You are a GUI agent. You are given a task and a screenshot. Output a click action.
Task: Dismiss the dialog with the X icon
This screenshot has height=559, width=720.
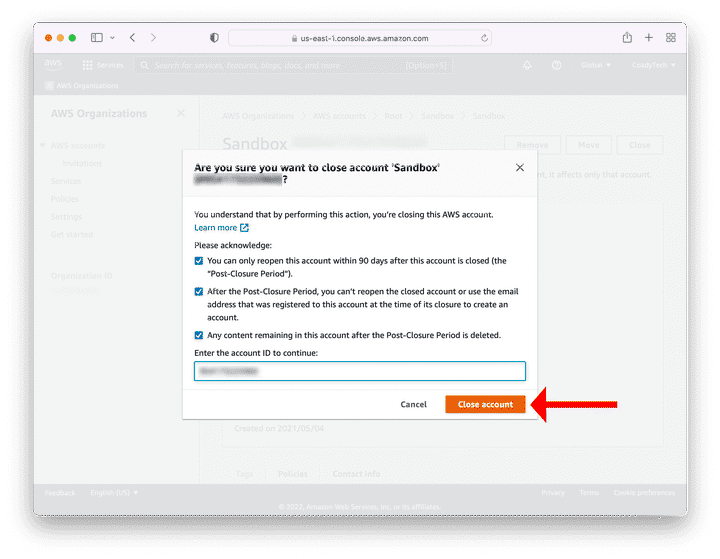pos(520,168)
